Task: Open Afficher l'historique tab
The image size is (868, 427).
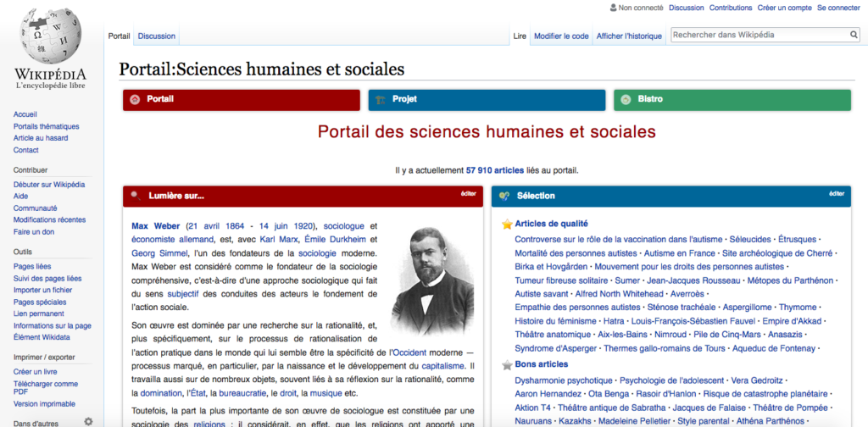Action: click(x=629, y=36)
